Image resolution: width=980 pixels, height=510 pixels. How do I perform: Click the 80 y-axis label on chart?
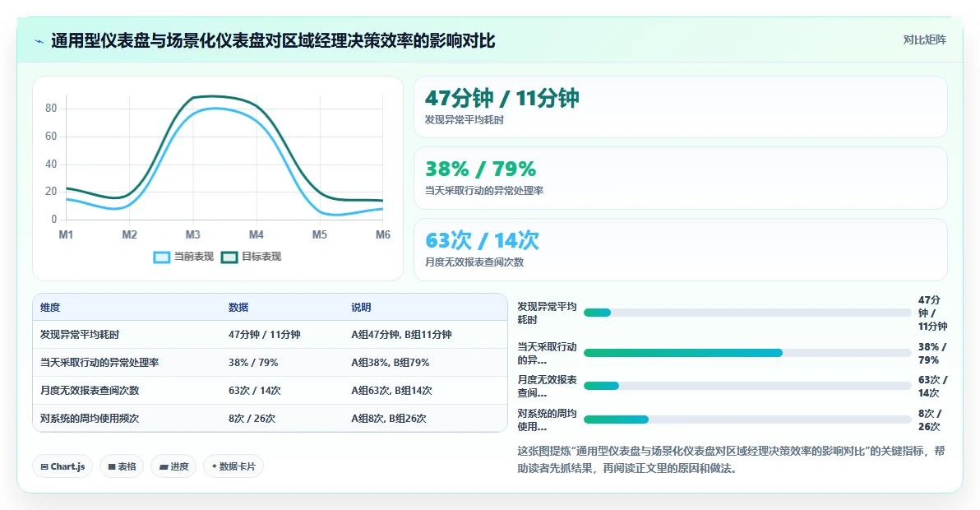click(x=51, y=108)
